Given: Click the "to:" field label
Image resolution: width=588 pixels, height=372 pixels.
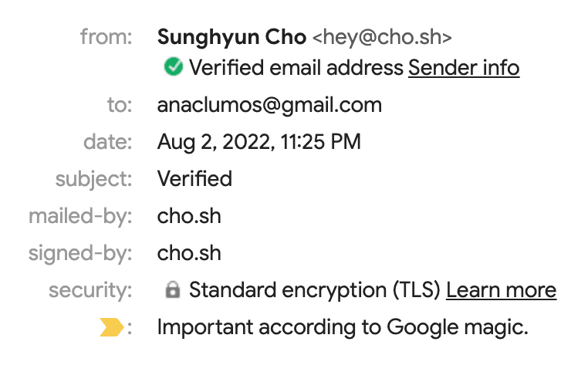Looking at the screenshot, I should 120,105.
